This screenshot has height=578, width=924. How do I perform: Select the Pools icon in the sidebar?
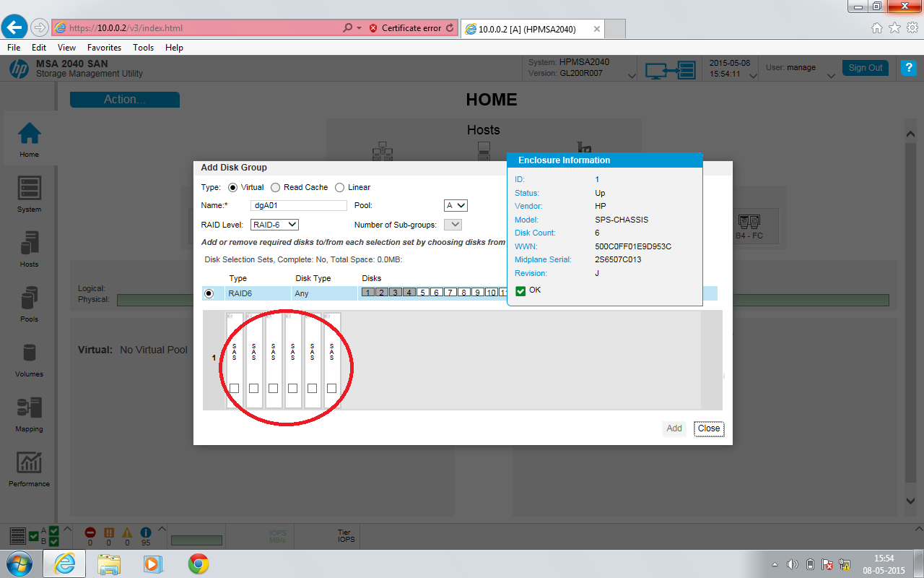click(29, 303)
